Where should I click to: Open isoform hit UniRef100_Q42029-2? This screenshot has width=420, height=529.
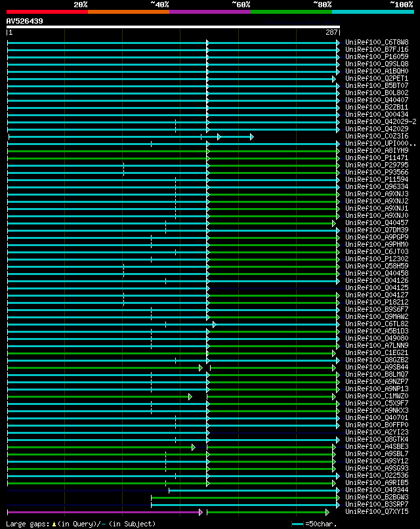pos(381,122)
